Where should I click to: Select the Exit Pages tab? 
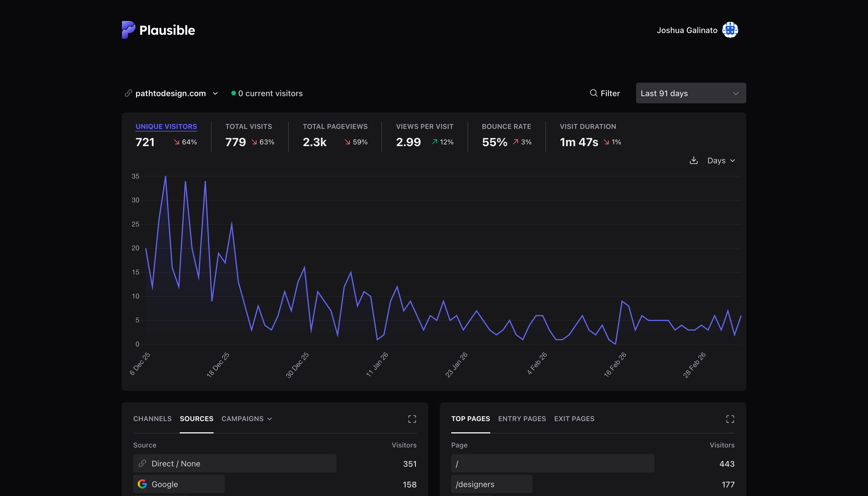click(574, 419)
